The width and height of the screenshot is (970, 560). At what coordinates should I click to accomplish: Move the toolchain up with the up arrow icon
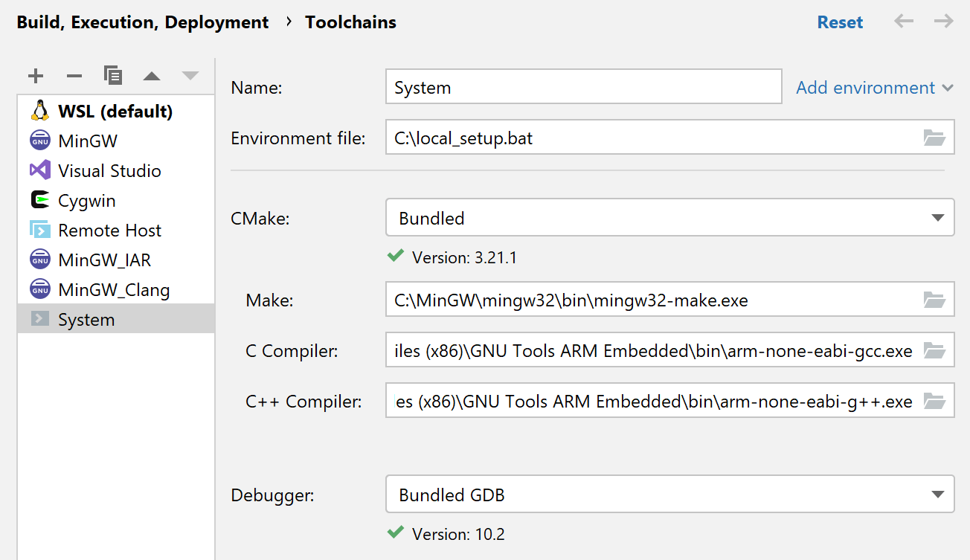(x=151, y=75)
